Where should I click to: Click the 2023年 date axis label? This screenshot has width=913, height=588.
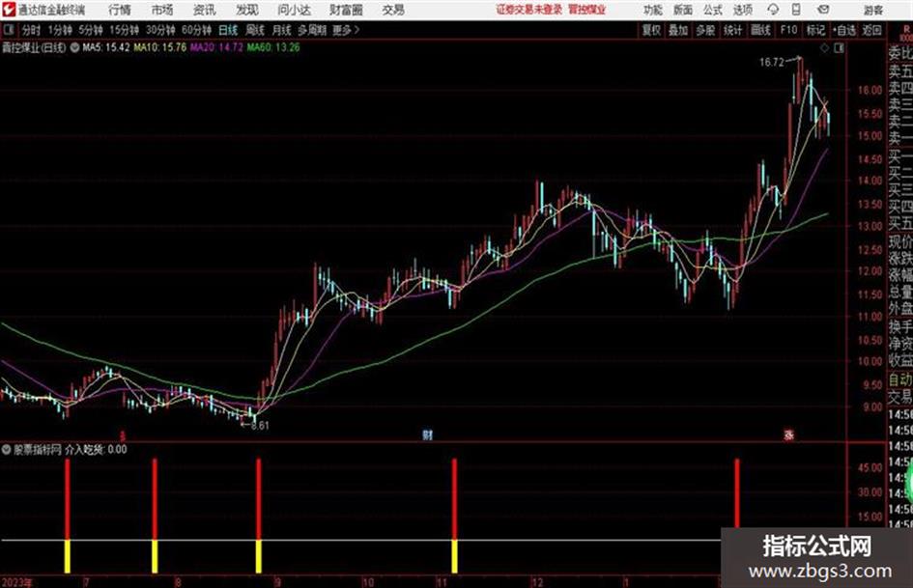coord(16,582)
